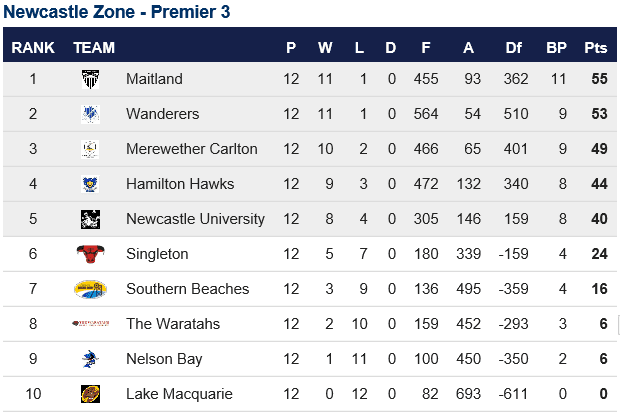Click the RANK column header
The width and height of the screenshot is (620, 413).
point(33,48)
